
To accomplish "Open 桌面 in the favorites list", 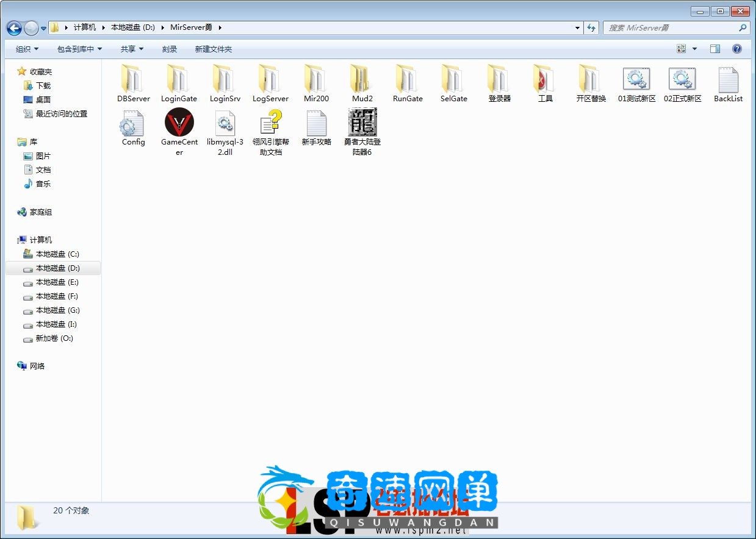I will pos(43,99).
